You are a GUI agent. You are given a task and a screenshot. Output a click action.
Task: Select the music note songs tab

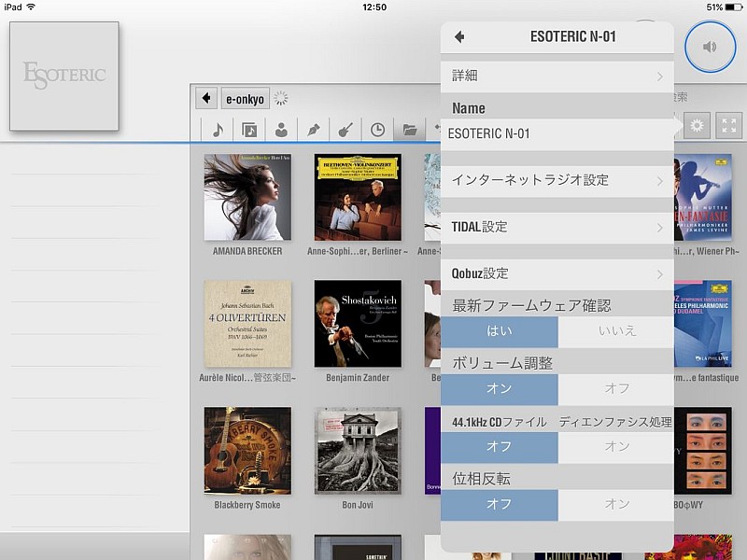(x=218, y=130)
